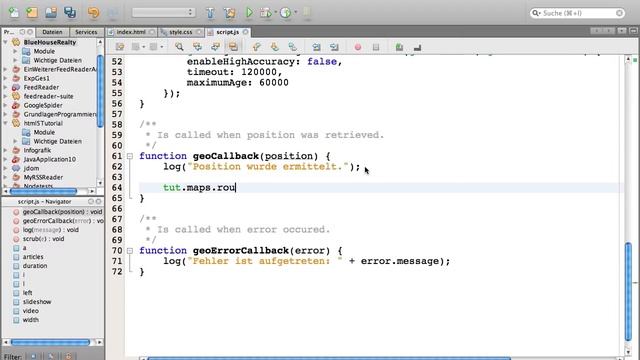Collapse the BlueHouseRealty project node

(x=5, y=42)
